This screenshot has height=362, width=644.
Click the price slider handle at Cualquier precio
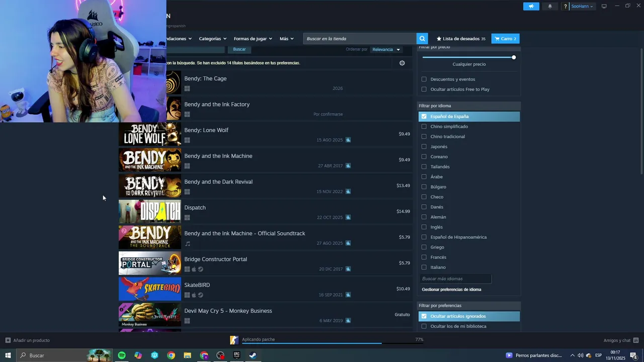tap(514, 57)
